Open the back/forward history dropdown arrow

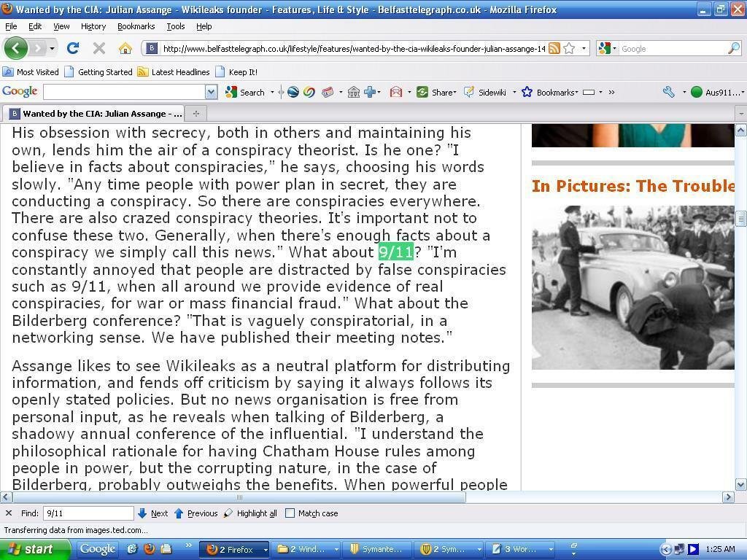pos(52,48)
